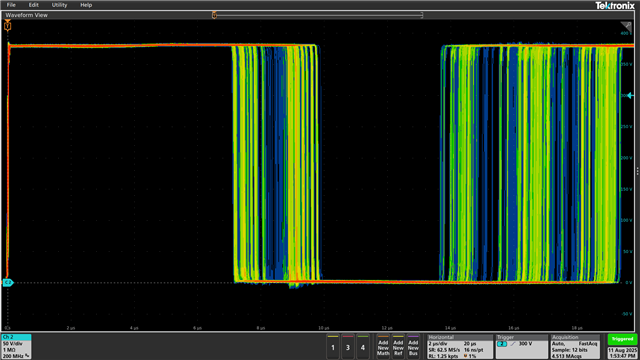Turn on channel 4
Screen dimensions: 640x360
[x=363, y=347]
